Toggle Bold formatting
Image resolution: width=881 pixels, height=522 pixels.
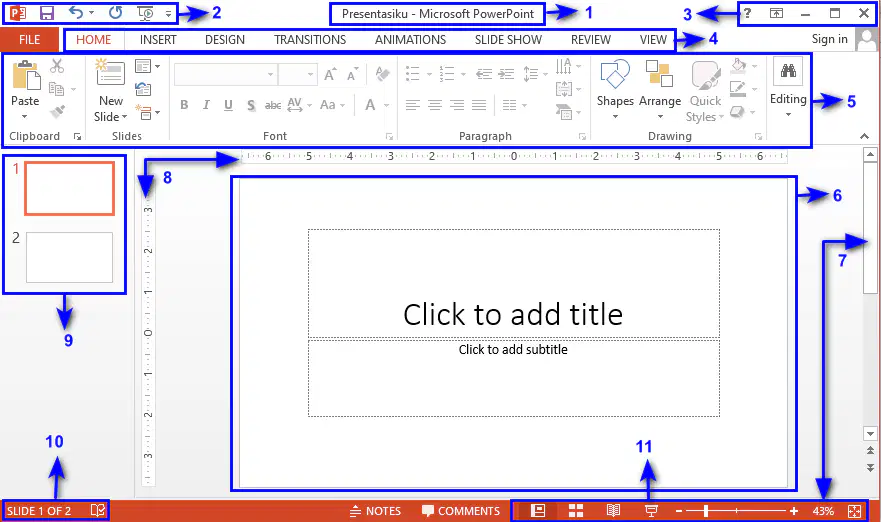(184, 105)
